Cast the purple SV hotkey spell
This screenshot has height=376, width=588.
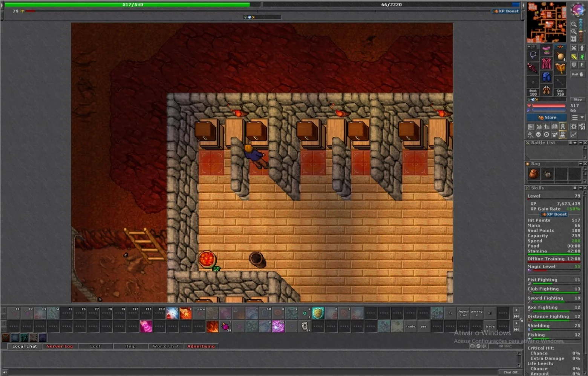point(279,326)
